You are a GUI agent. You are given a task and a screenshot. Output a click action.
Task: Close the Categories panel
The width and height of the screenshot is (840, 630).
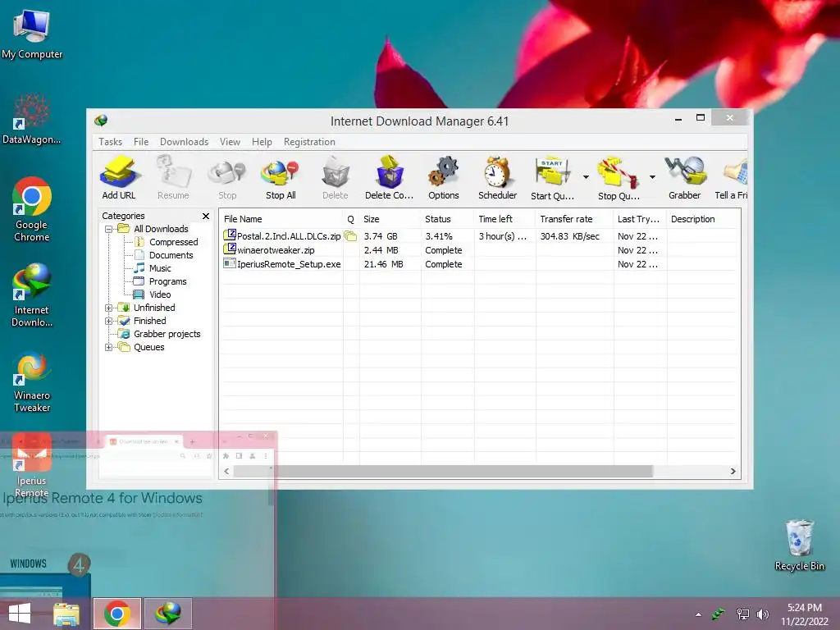[x=206, y=216]
